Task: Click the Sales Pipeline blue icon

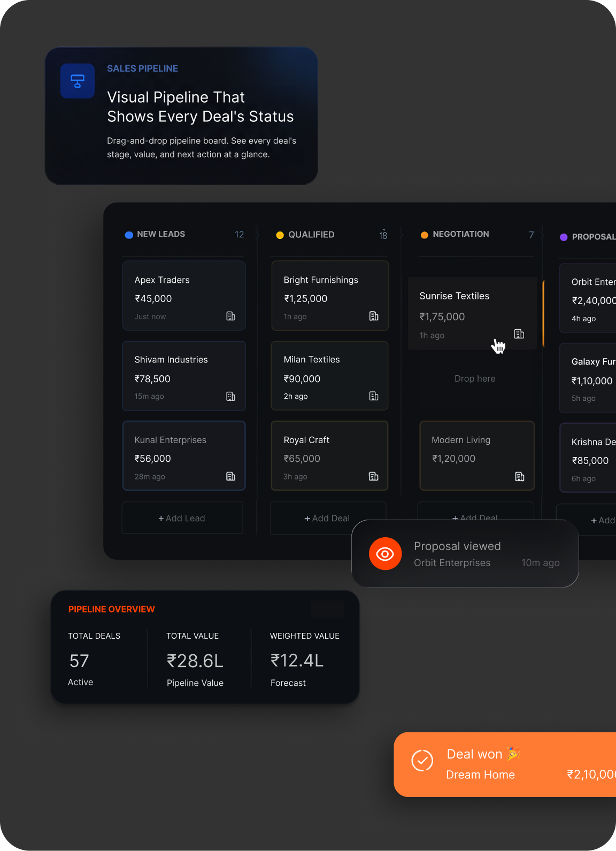Action: point(78,81)
